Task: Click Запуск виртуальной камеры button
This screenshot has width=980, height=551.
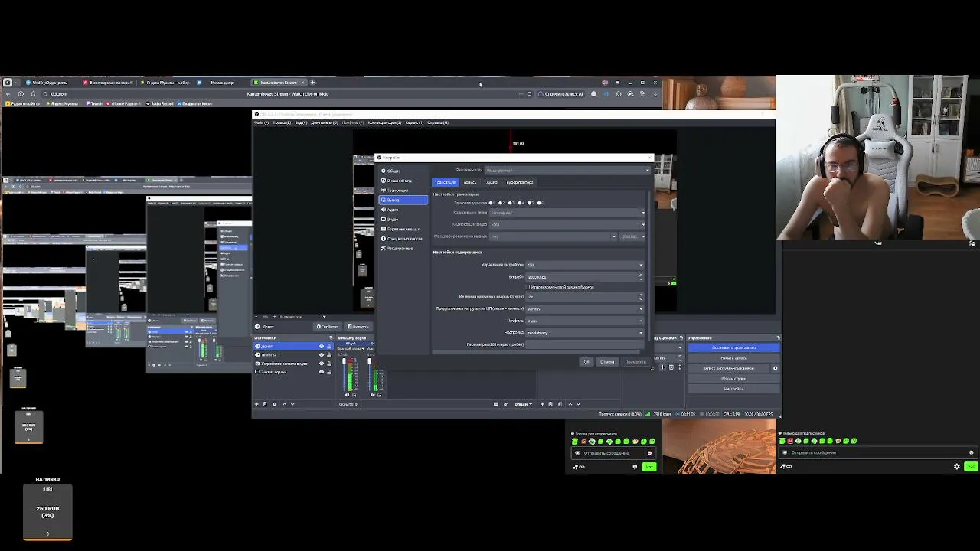Action: pos(729,368)
